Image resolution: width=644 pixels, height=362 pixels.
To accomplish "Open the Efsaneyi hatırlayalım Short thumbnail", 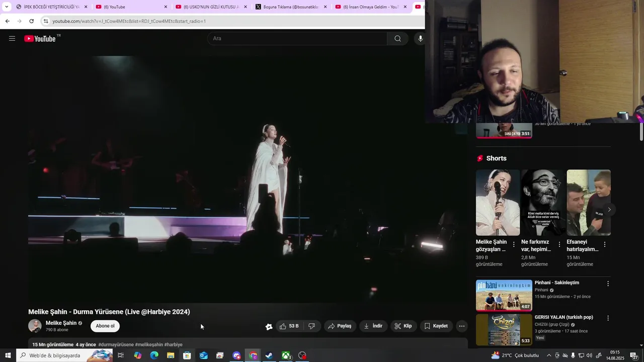I will 589,202.
